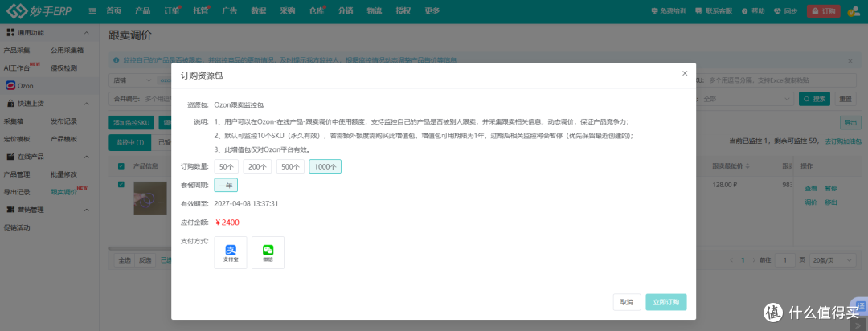This screenshot has width=868, height=331.
Task: Open 数据 in top navigation
Action: [x=259, y=11]
